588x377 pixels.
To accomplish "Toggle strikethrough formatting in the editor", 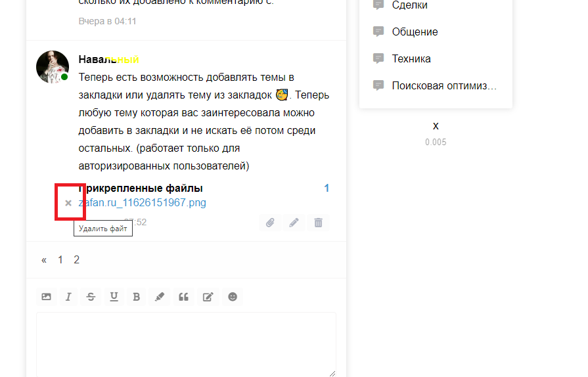I will pos(91,297).
